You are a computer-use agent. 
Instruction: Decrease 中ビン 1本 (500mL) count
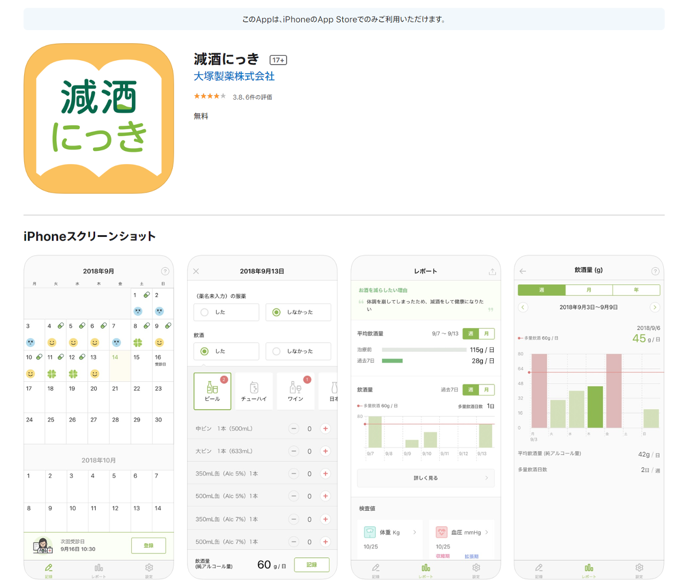click(x=294, y=429)
